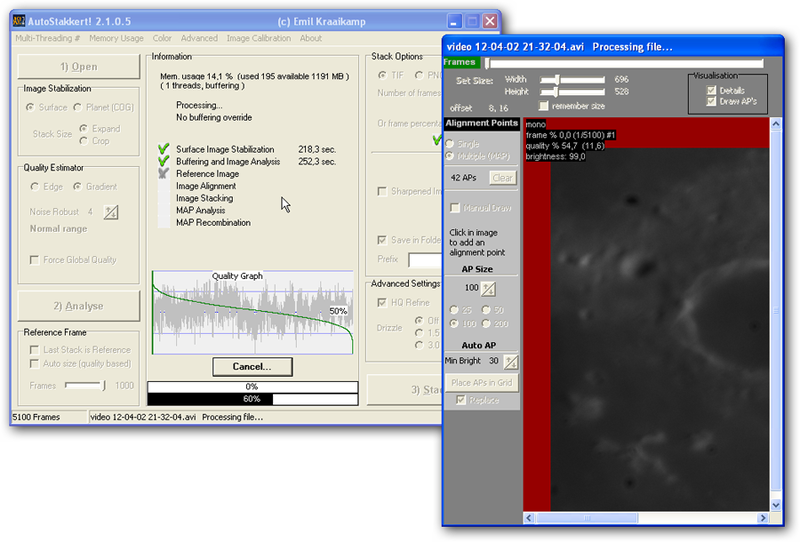Select the Edge quality estimator
Viewport: 800px width, 542px height.
pyautogui.click(x=35, y=186)
